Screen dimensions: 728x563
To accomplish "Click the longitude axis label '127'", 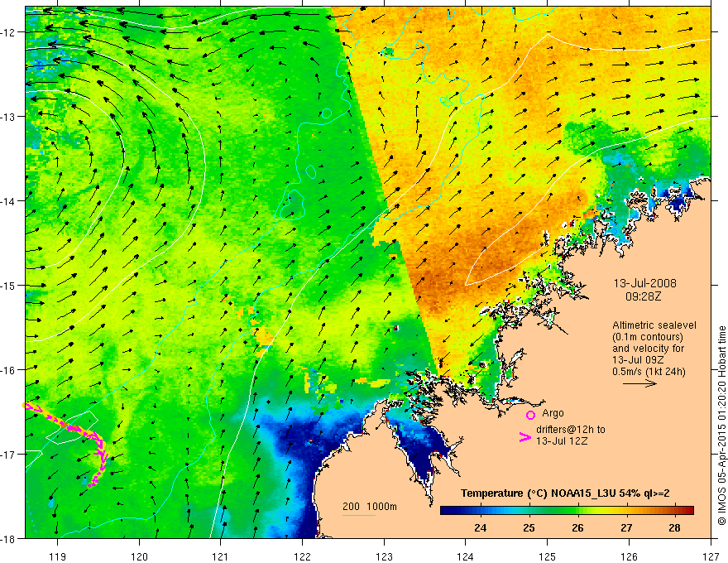I will (711, 556).
